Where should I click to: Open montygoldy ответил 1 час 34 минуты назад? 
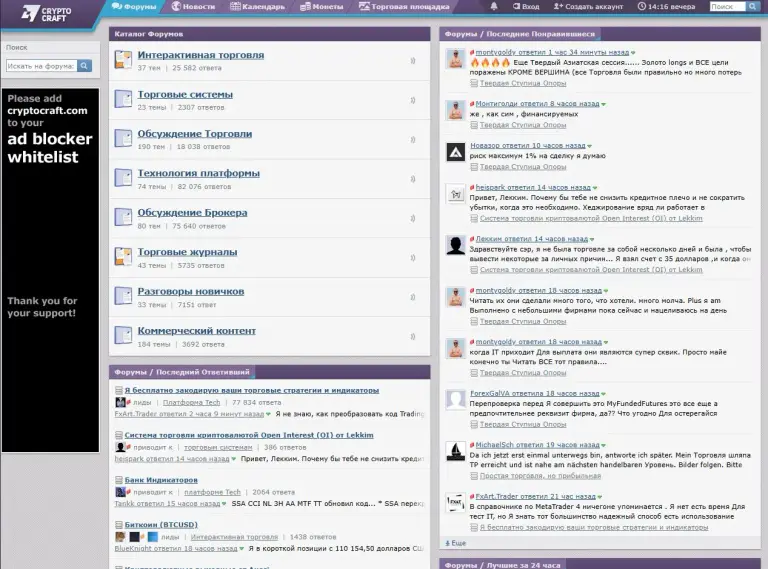pos(552,52)
